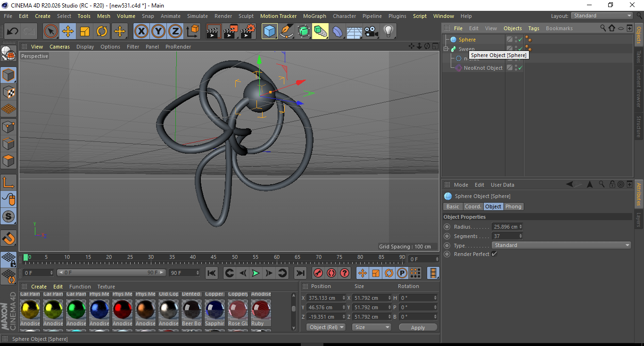Switch to the Coord. tab

coord(473,206)
